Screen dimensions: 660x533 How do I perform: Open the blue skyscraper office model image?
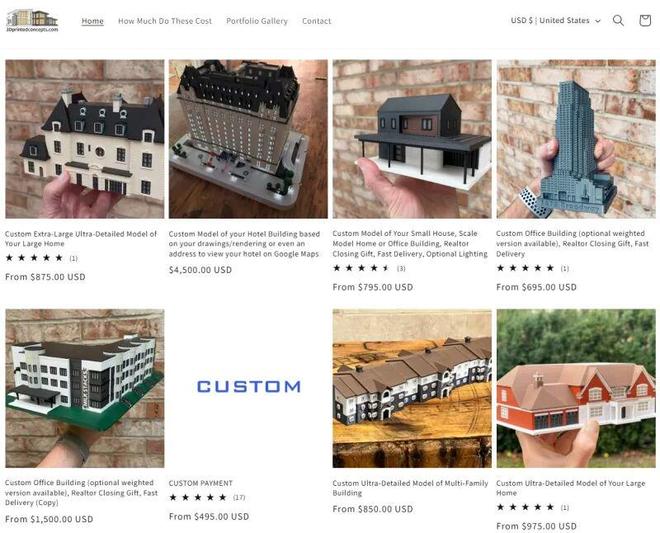pos(576,139)
